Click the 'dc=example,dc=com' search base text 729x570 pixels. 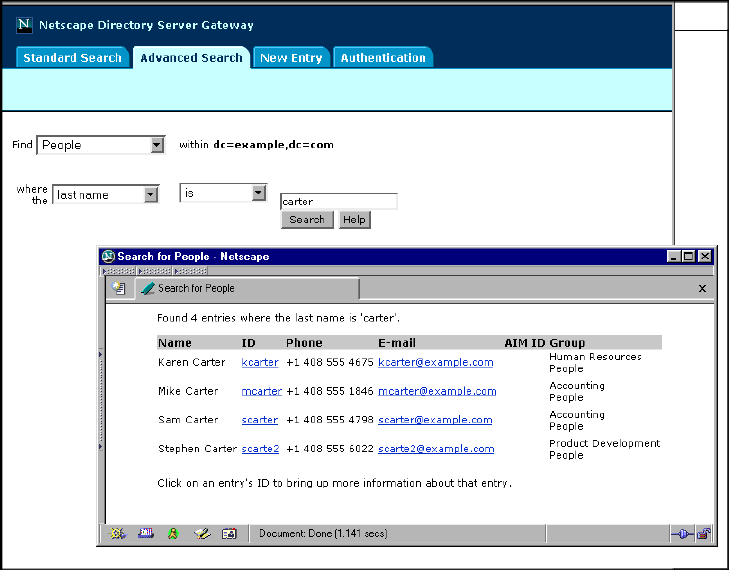coord(273,145)
